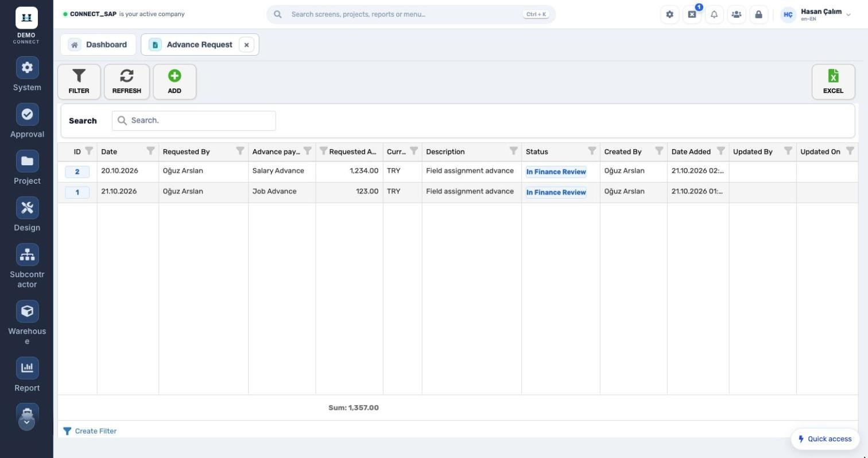Open the Created By column filter
This screenshot has width=868, height=458.
[659, 151]
